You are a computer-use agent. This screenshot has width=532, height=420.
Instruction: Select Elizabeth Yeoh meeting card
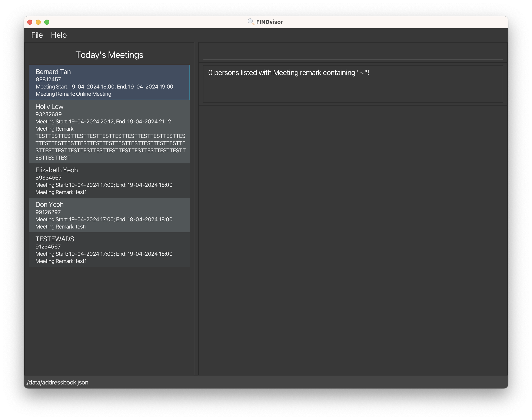pos(109,181)
